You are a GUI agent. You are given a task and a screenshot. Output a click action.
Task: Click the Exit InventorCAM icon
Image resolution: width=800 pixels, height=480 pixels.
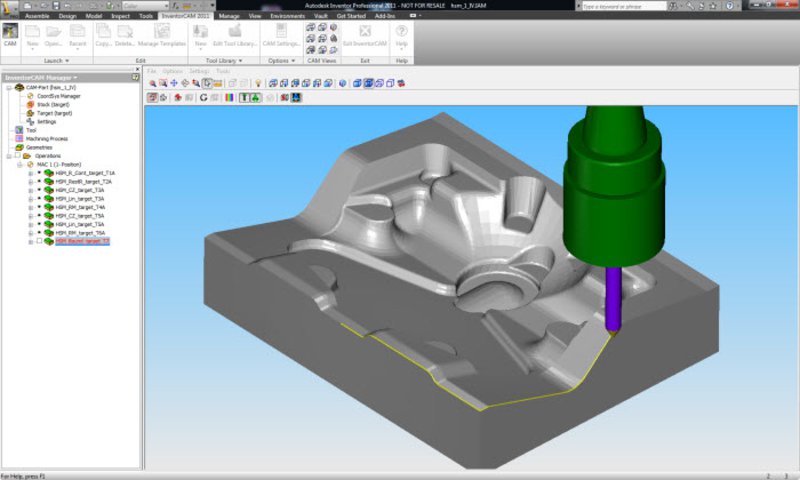pos(364,36)
